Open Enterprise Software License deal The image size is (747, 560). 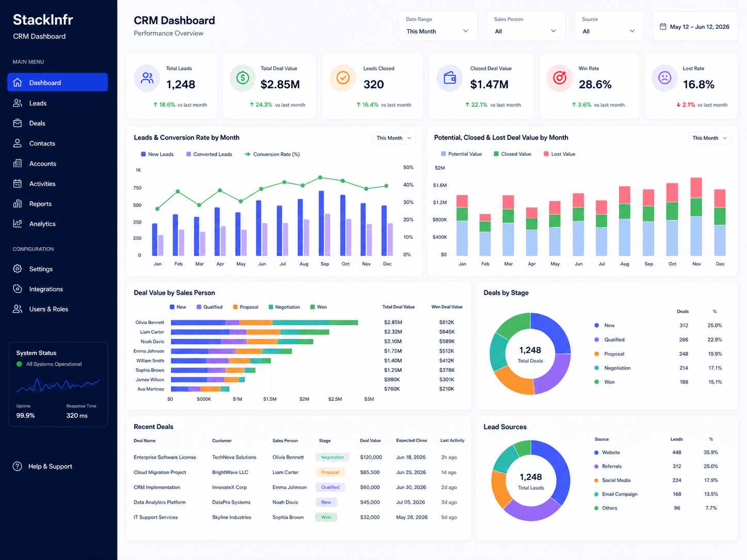(165, 457)
